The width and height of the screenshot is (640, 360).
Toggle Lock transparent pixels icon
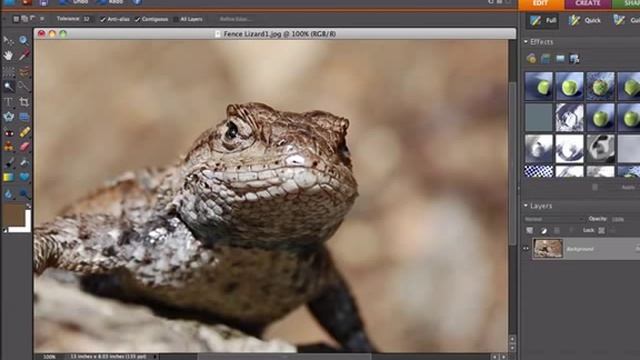tap(602, 231)
